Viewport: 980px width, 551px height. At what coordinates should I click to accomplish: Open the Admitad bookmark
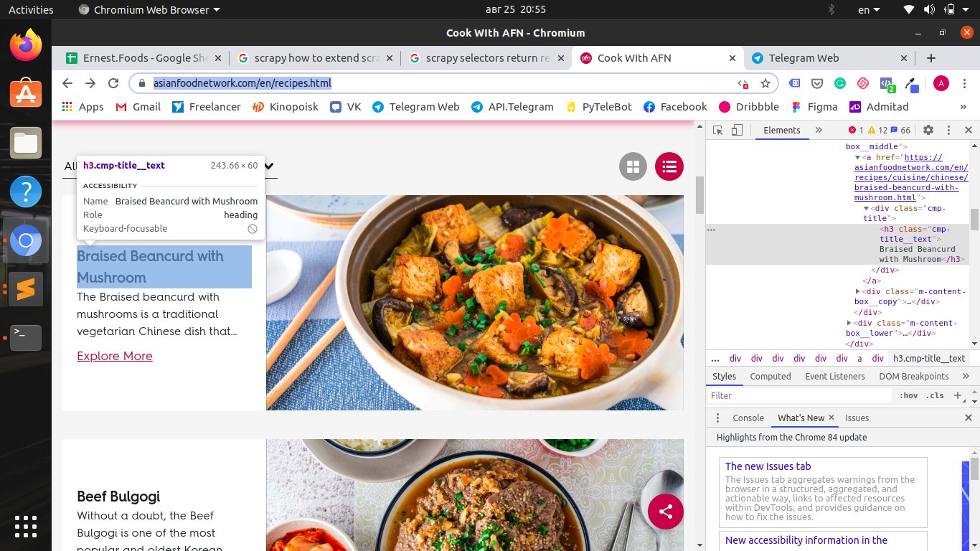click(879, 107)
